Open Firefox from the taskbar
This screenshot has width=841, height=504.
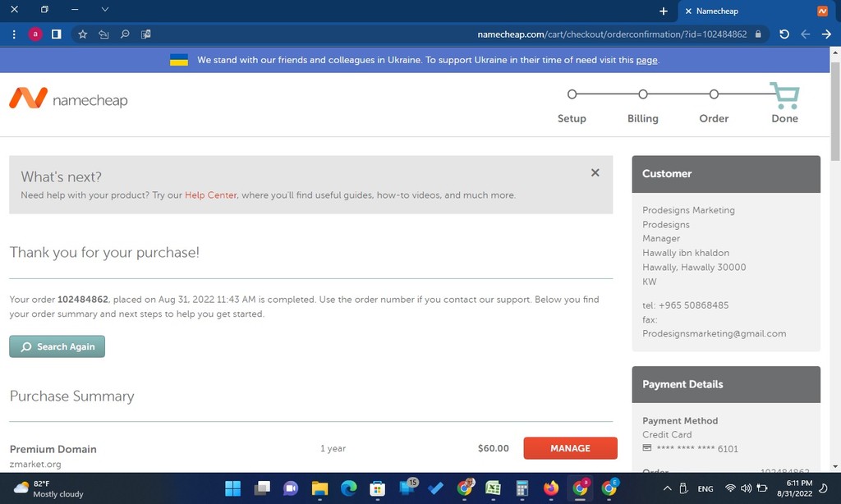click(551, 488)
